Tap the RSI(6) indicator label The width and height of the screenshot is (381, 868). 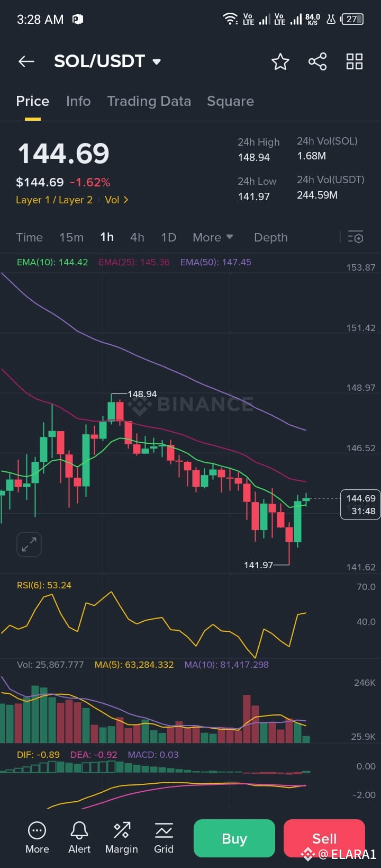click(44, 585)
